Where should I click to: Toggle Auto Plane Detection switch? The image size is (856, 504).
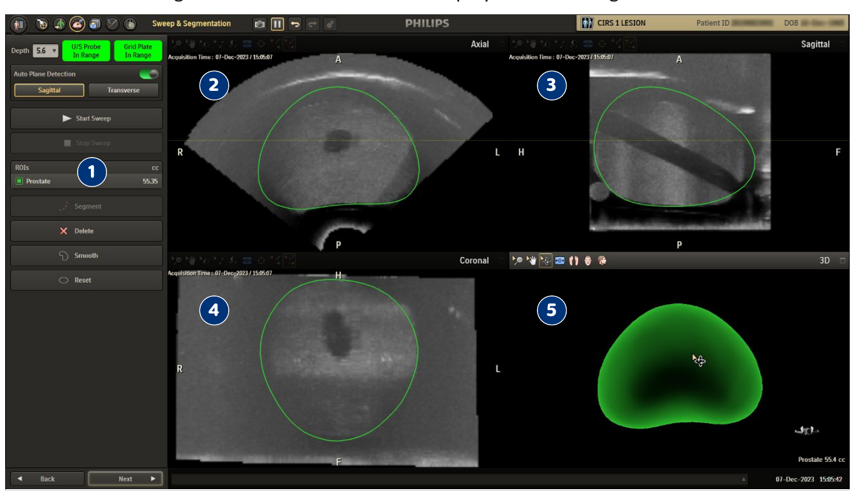pyautogui.click(x=149, y=74)
